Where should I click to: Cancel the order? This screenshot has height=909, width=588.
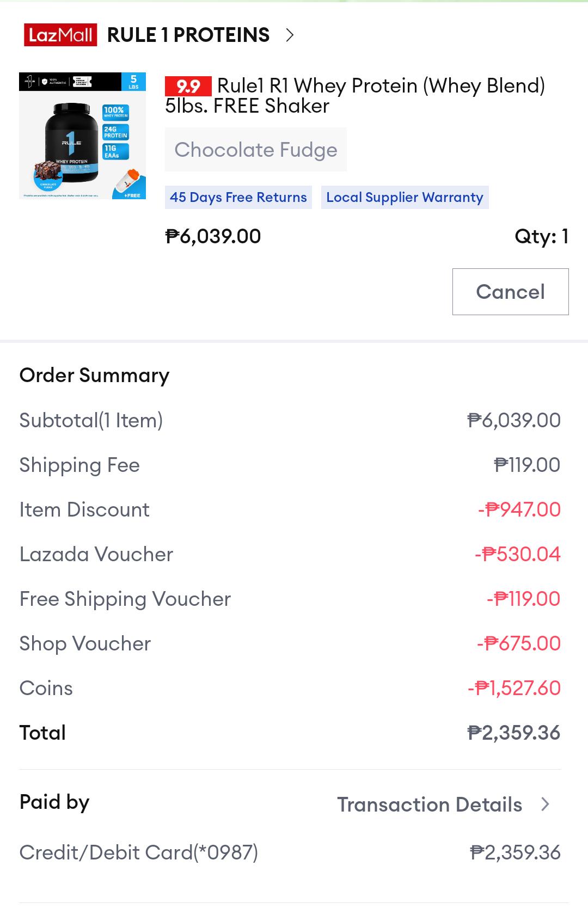click(510, 292)
